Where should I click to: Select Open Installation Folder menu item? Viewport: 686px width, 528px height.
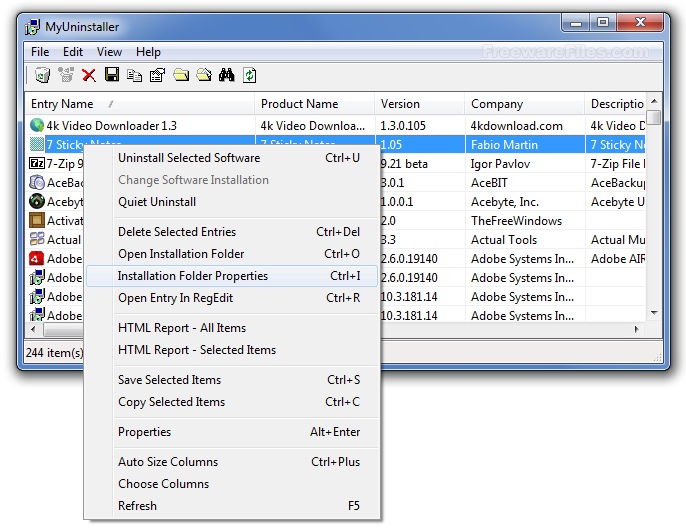click(x=232, y=254)
